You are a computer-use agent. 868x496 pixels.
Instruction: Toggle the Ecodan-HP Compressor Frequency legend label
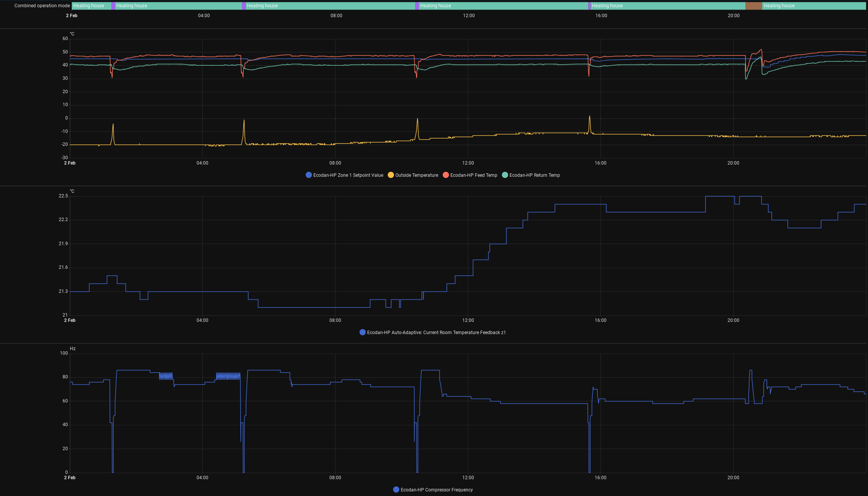[x=436, y=490]
